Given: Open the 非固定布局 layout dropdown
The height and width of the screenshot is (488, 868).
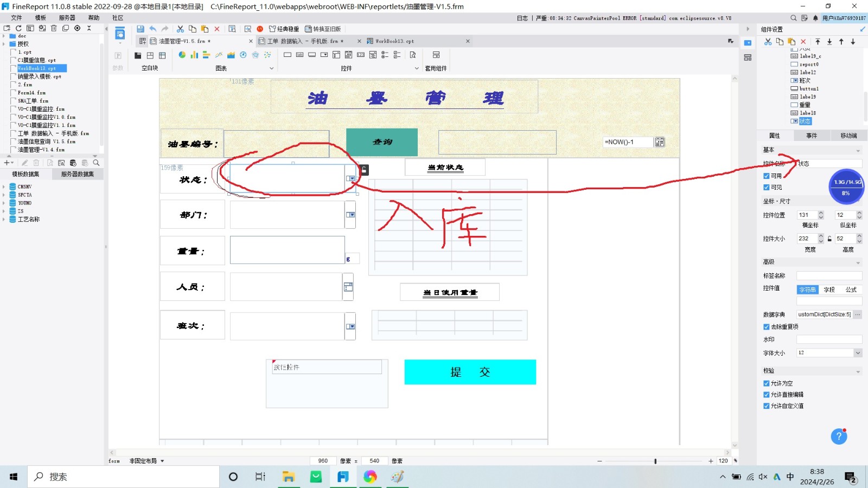Looking at the screenshot, I should 147,461.
